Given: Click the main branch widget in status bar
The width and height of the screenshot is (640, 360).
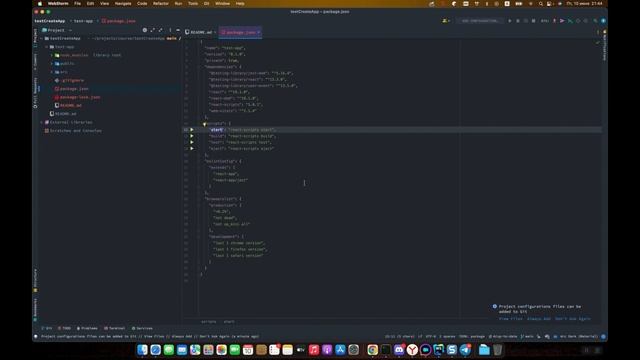Looking at the screenshot, I should [527, 337].
